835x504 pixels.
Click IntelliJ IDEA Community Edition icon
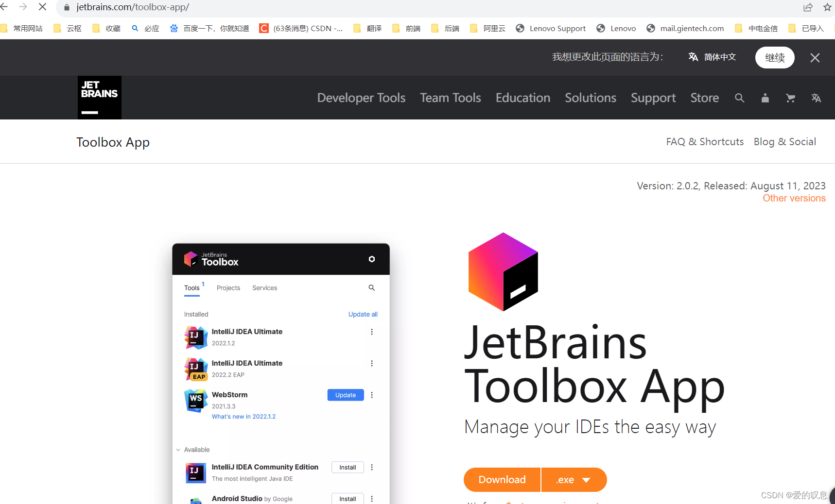(x=196, y=473)
